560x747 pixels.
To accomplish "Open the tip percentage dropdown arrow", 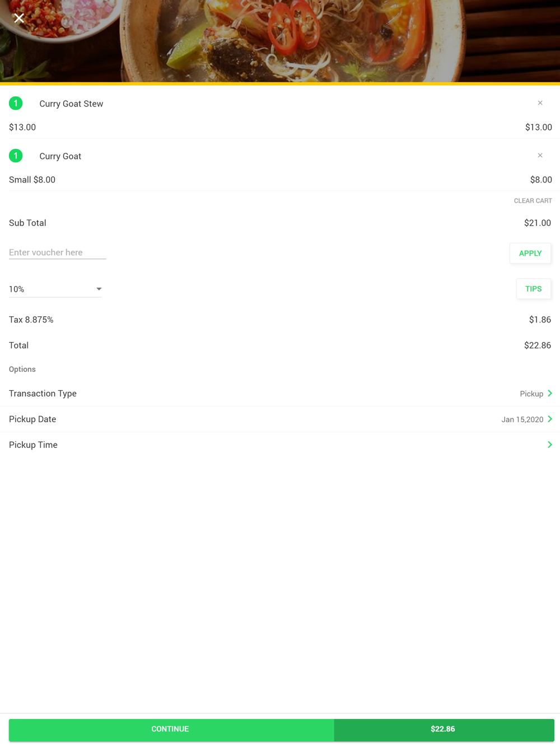I will 99,289.
